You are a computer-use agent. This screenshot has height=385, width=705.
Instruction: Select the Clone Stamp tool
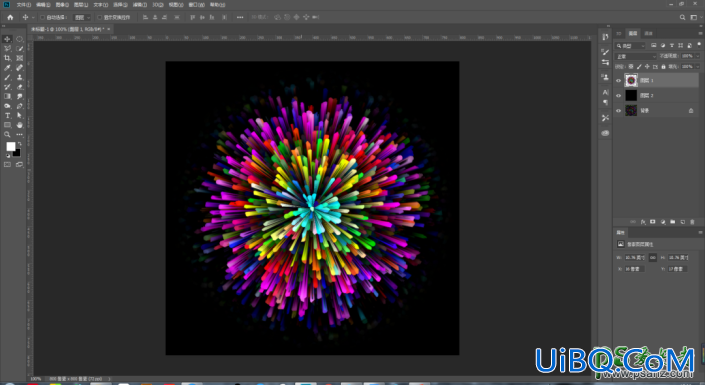(x=20, y=77)
